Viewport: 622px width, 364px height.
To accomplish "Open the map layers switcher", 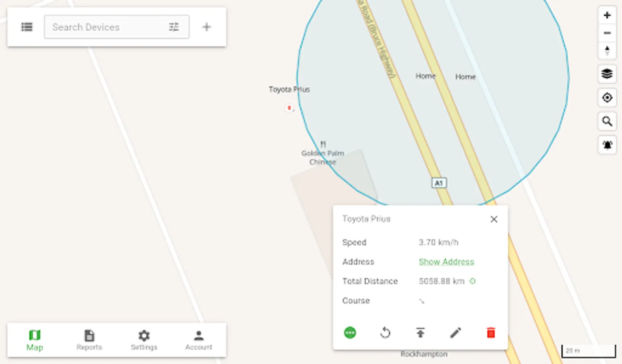I will tap(607, 74).
